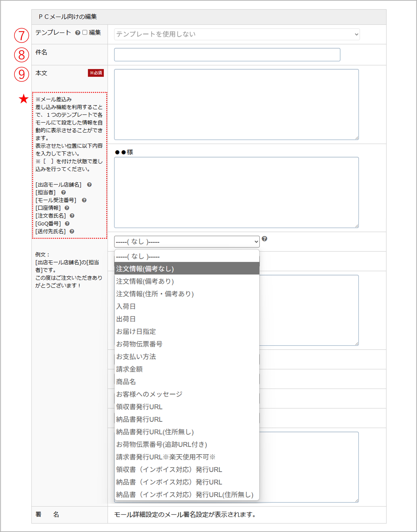
Task: Choose 商品名 from dropdown list
Action: 187,382
